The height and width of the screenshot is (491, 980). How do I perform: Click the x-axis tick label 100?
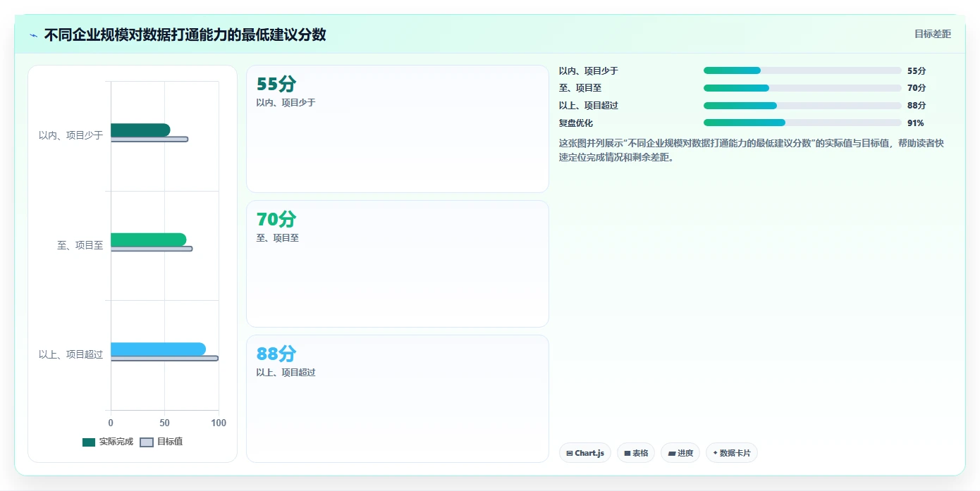[219, 423]
